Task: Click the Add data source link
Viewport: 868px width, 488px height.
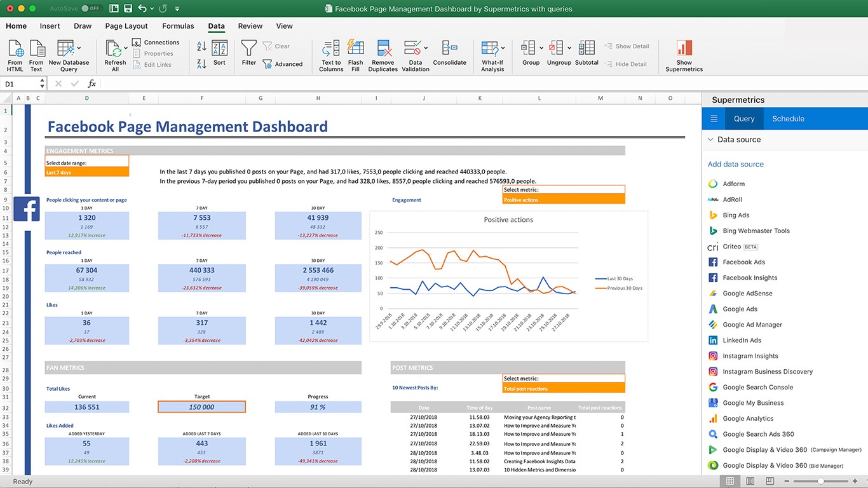Action: coord(735,164)
